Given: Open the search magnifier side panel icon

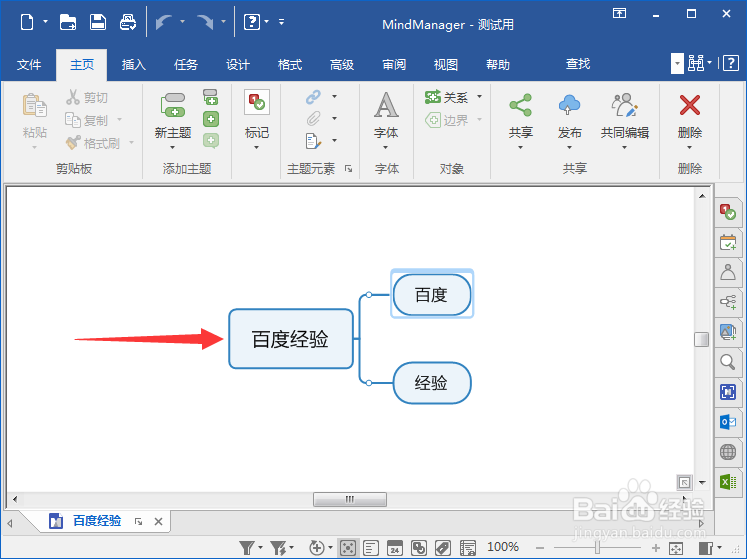Looking at the screenshot, I should [727, 362].
